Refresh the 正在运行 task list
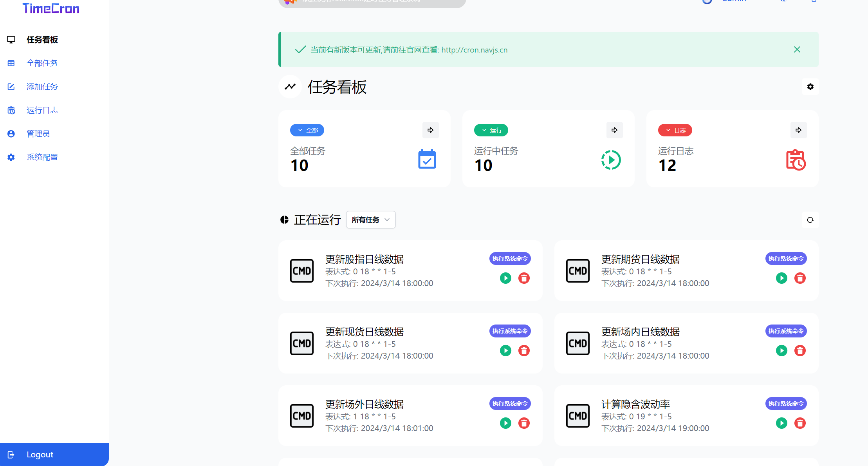 point(810,220)
